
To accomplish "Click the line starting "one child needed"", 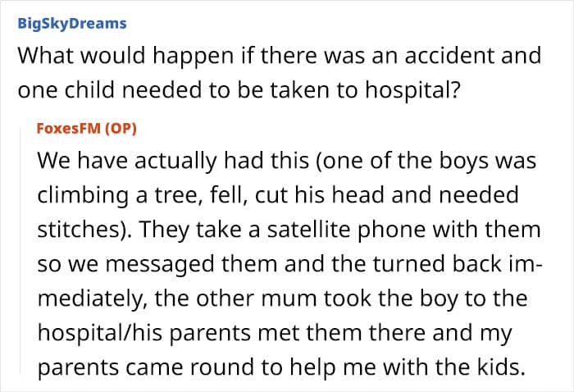I will coord(239,90).
